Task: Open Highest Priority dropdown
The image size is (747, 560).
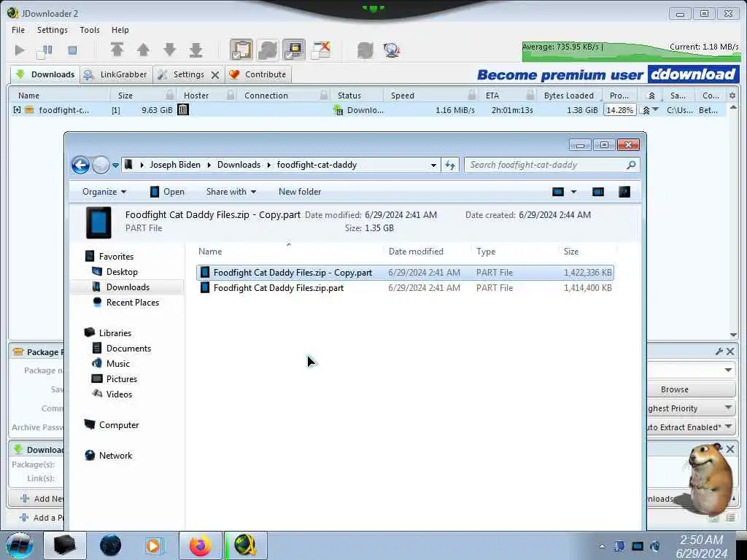Action: (691, 408)
